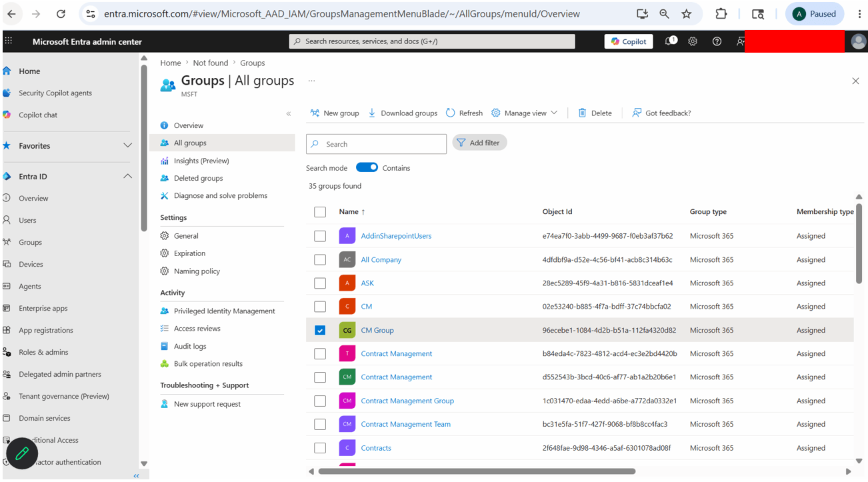This screenshot has height=482, width=868.
Task: Open the portal waffle menu icon
Action: pos(8,41)
